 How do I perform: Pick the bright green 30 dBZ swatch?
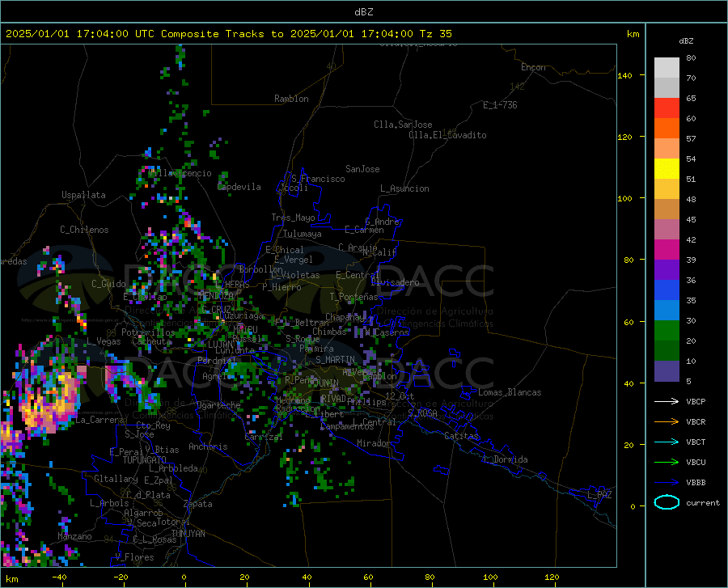point(667,331)
